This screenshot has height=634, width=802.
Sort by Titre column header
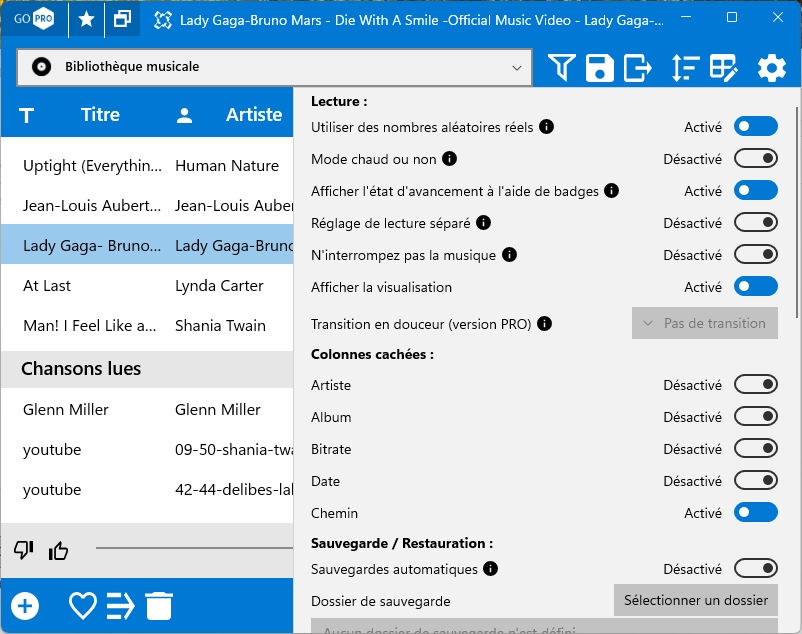point(100,115)
